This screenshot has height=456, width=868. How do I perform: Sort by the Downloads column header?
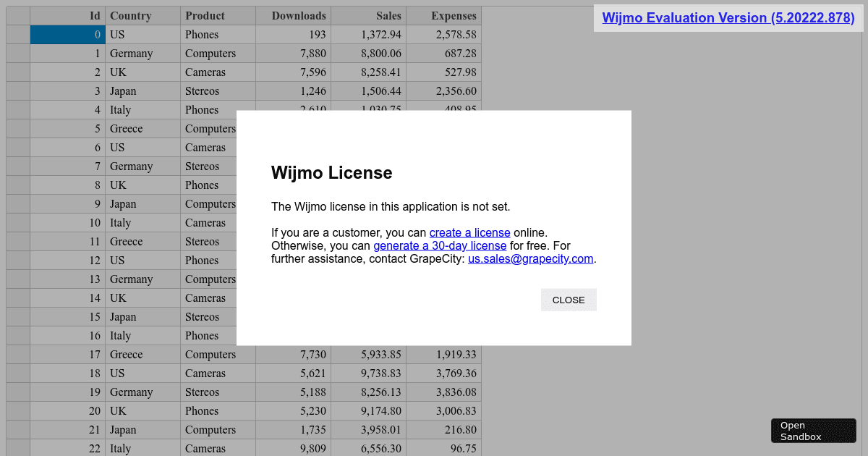294,16
